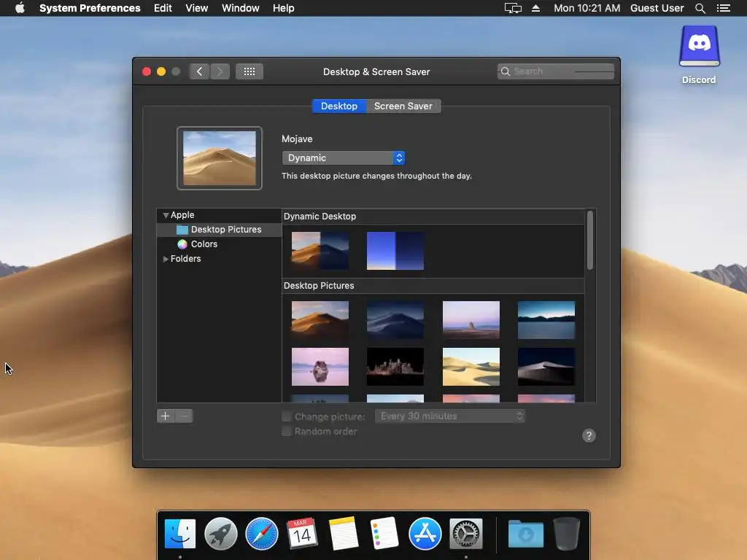Viewport: 747px width, 560px height.
Task: Expand the Folders disclosure triangle
Action: [x=166, y=259]
